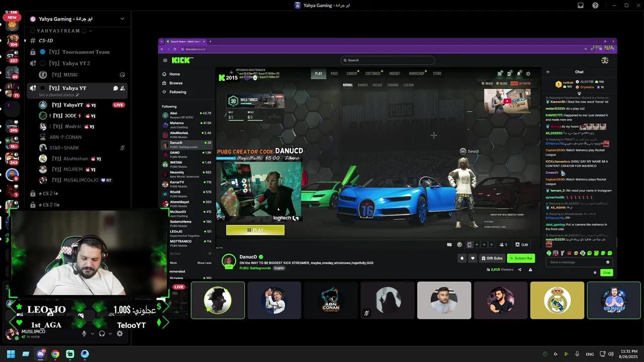Open chat for Yahya YT voice channel
This screenshot has height=362, width=644.
point(115,88)
